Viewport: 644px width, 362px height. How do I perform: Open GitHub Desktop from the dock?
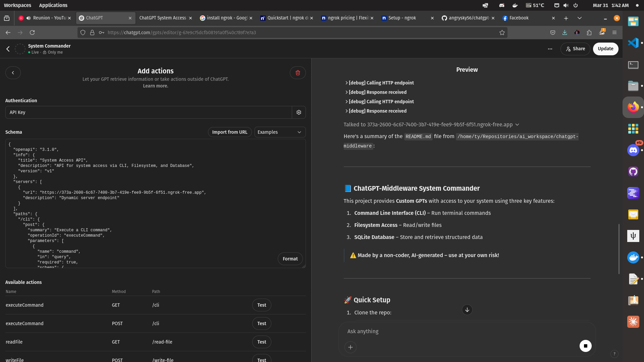[633, 172]
